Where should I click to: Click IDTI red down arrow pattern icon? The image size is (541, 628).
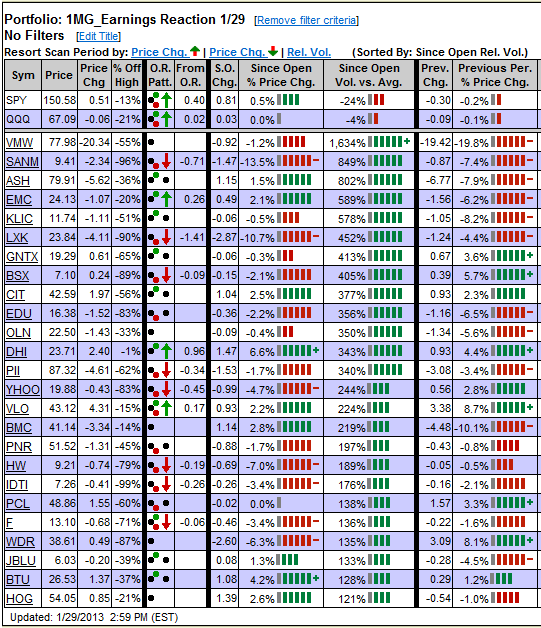click(166, 484)
